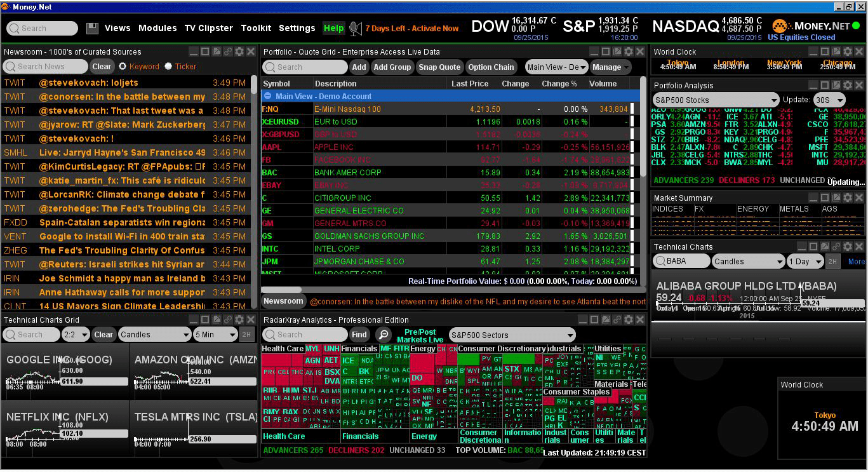Pop out the Newsroom panel to a window

click(x=217, y=51)
